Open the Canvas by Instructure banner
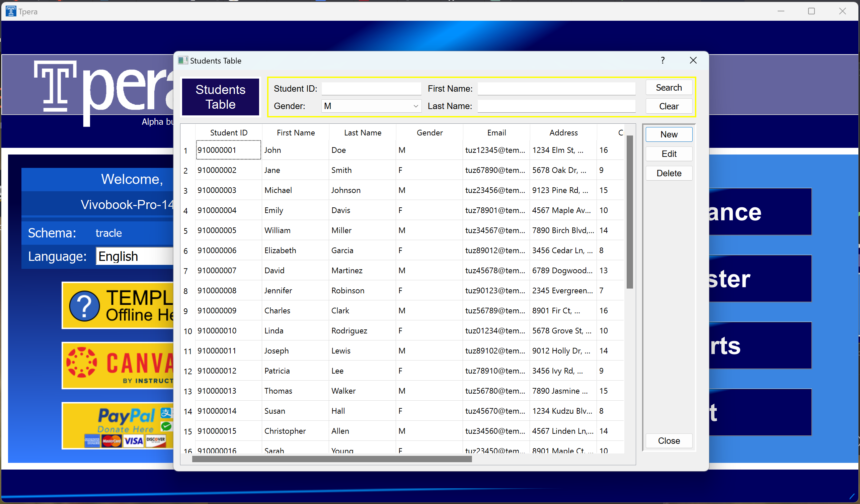This screenshot has width=860, height=504. (x=118, y=365)
